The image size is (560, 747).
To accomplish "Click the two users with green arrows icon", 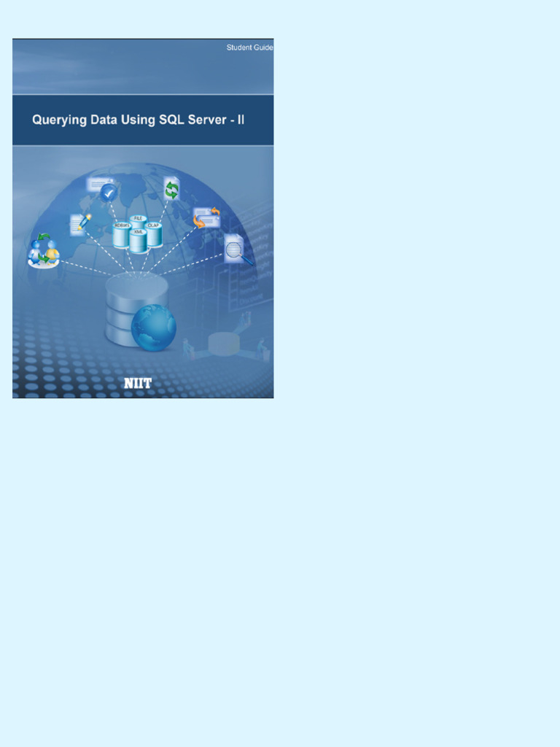I will click(43, 250).
